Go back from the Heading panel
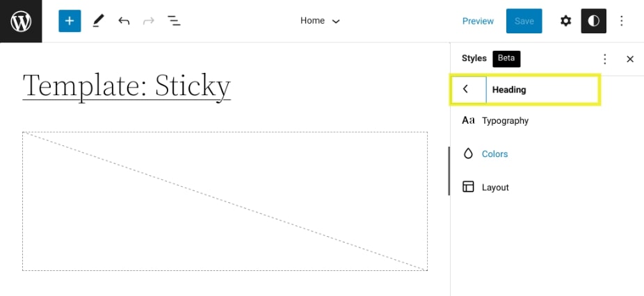The width and height of the screenshot is (644, 296). tap(466, 90)
